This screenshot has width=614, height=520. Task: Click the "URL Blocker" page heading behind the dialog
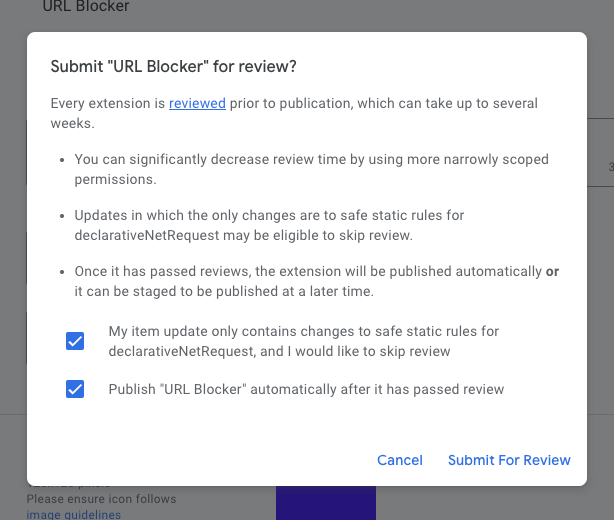tap(86, 7)
